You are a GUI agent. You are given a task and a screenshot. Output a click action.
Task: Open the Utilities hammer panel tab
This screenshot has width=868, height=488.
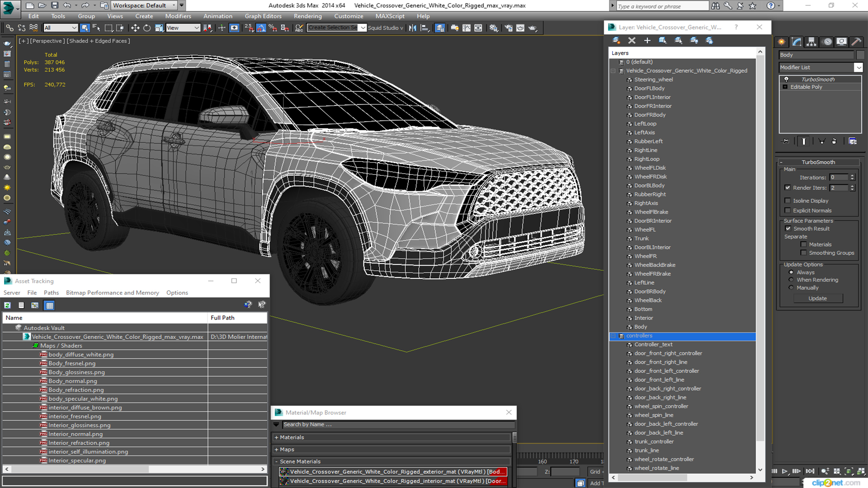coord(856,42)
